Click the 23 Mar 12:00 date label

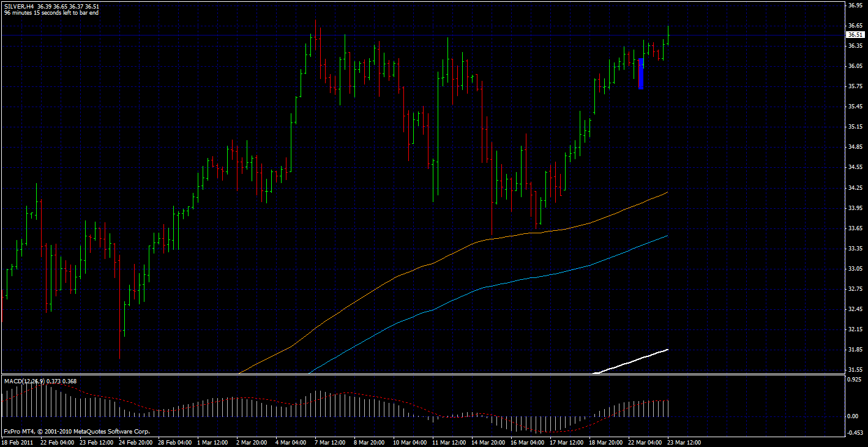coord(683,442)
